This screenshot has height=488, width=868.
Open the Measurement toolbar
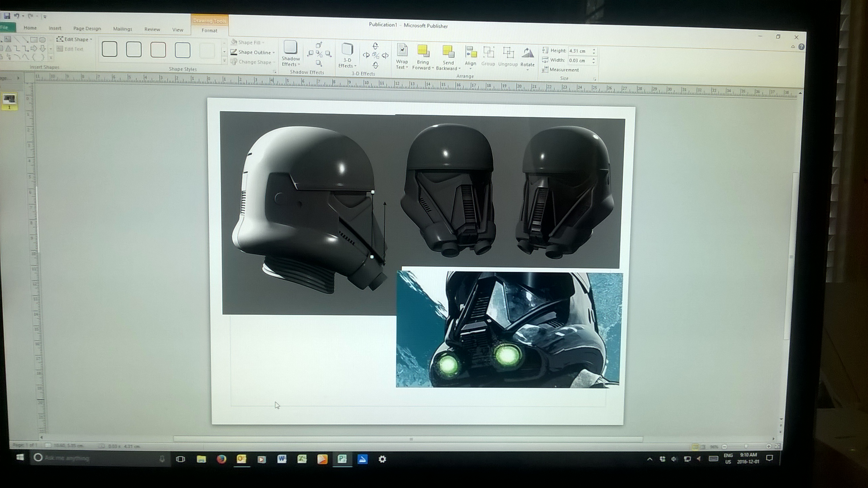560,70
